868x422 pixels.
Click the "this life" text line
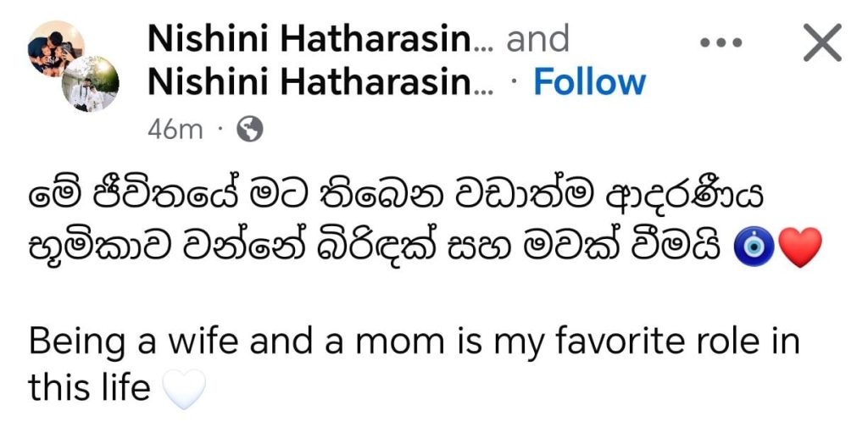tap(88, 389)
